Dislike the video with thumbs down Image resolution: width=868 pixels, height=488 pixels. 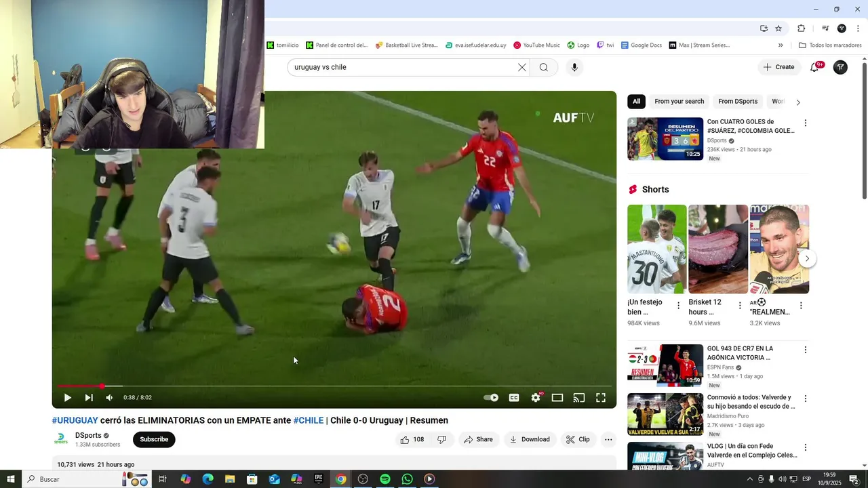(x=441, y=439)
